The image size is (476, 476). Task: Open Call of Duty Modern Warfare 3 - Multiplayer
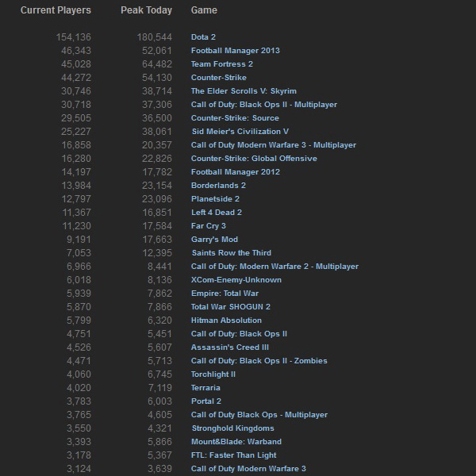click(x=273, y=145)
